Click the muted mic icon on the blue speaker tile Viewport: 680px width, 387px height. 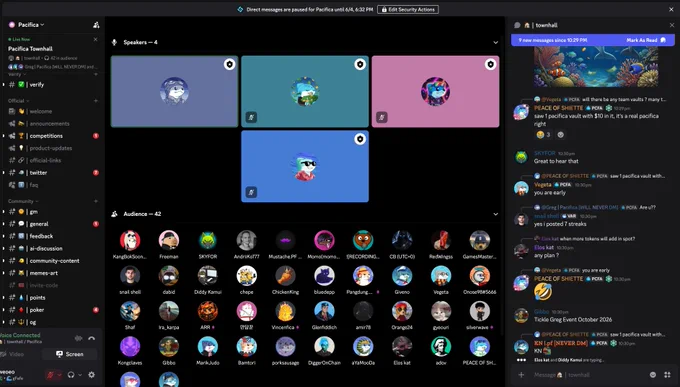click(252, 192)
